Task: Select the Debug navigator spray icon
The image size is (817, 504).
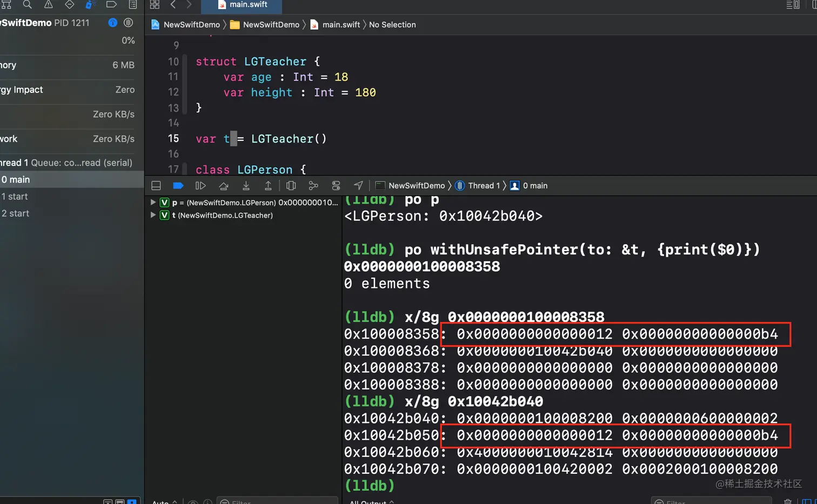Action: (x=90, y=5)
